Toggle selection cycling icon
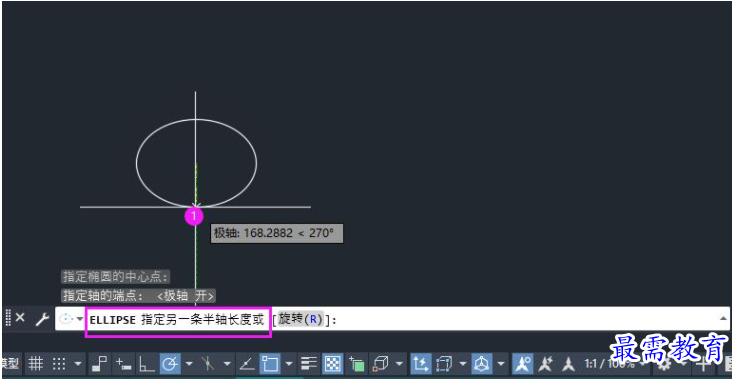734x380 pixels. [x=357, y=364]
